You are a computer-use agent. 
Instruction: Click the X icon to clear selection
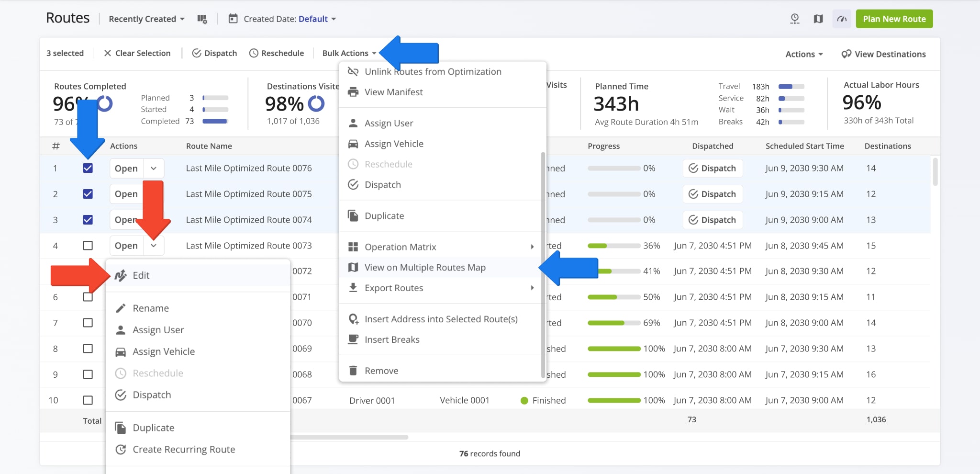108,53
